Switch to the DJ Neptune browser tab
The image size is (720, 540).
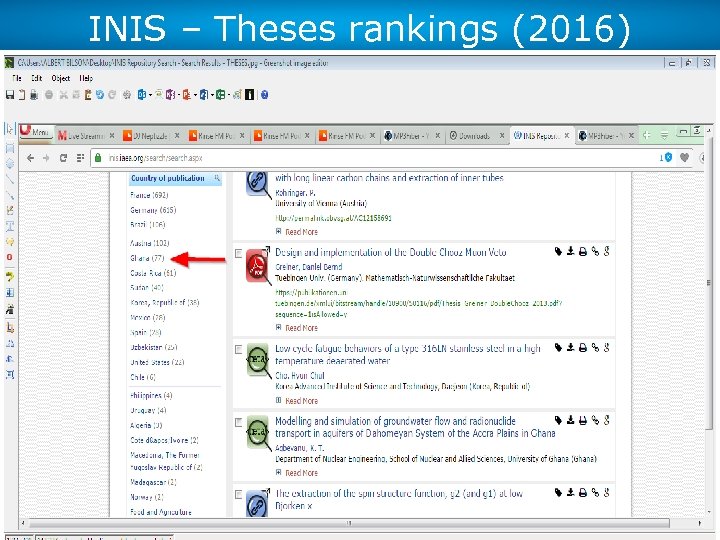pyautogui.click(x=151, y=135)
